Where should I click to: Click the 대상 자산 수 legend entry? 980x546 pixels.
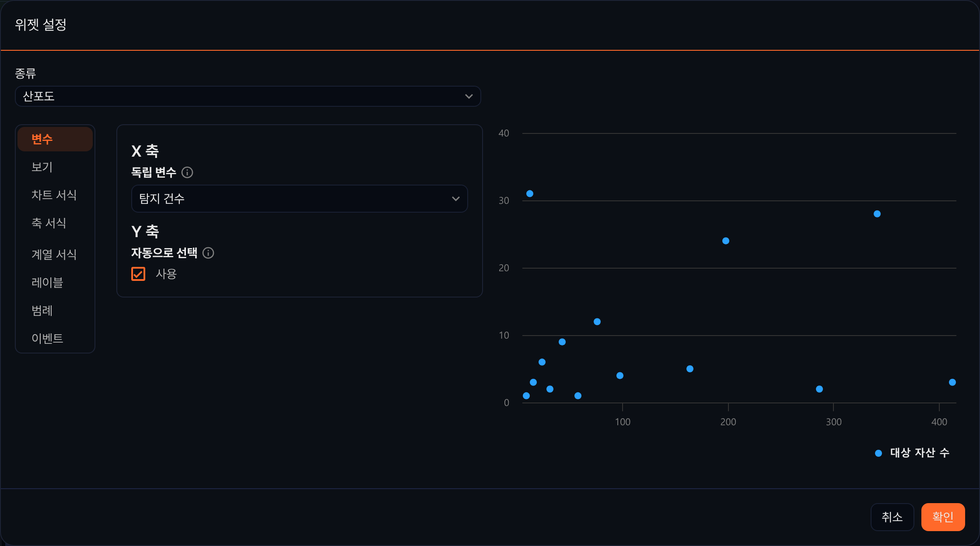pyautogui.click(x=912, y=453)
